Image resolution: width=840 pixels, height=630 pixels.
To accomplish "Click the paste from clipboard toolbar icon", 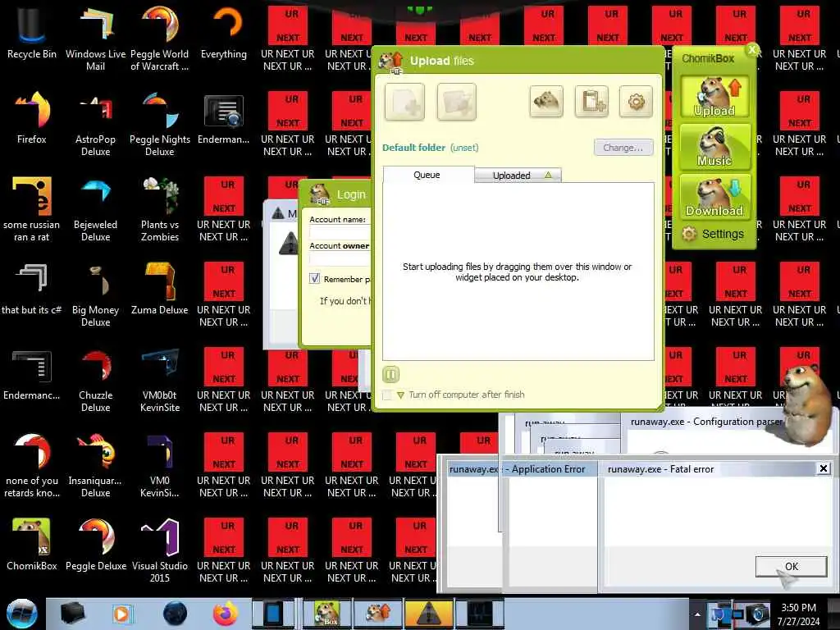I will coord(591,101).
